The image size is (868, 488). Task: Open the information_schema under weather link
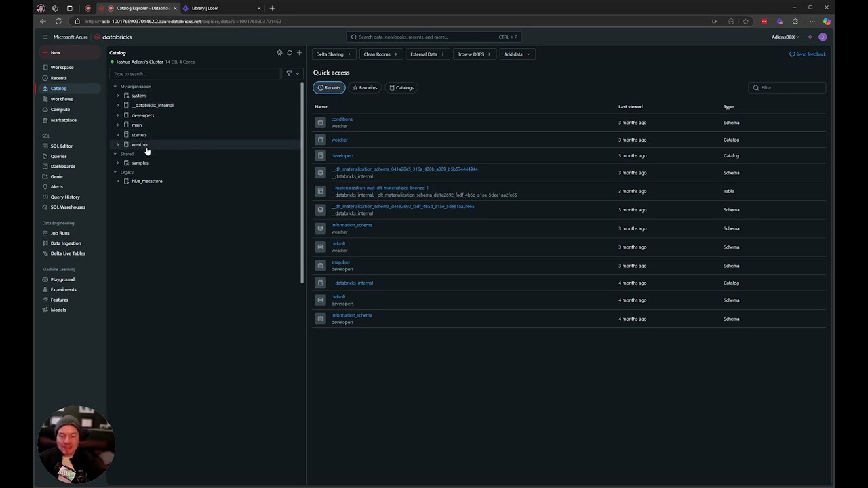[351, 225]
